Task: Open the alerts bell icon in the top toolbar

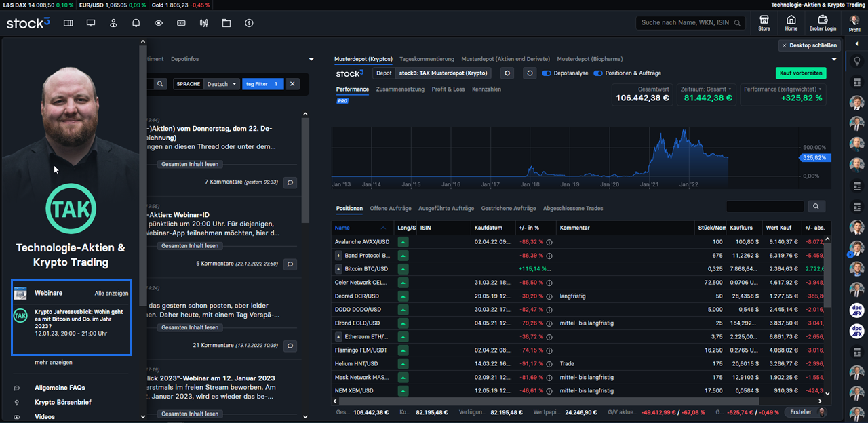Action: click(x=136, y=23)
